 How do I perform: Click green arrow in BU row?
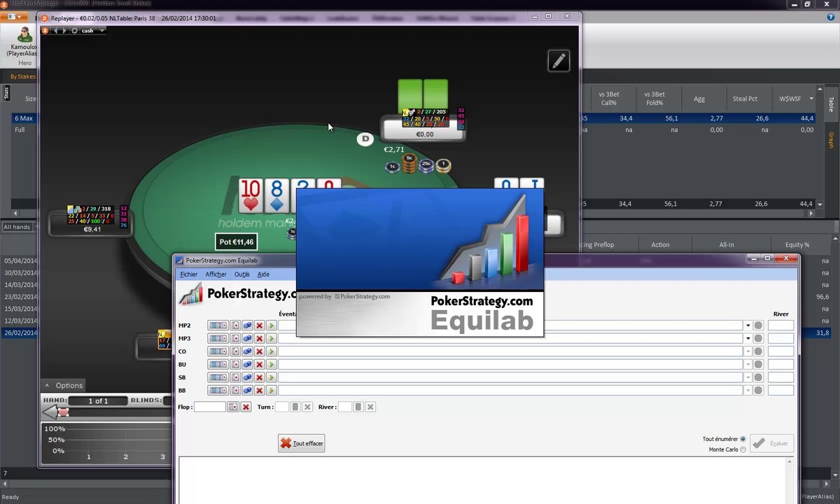point(271,364)
